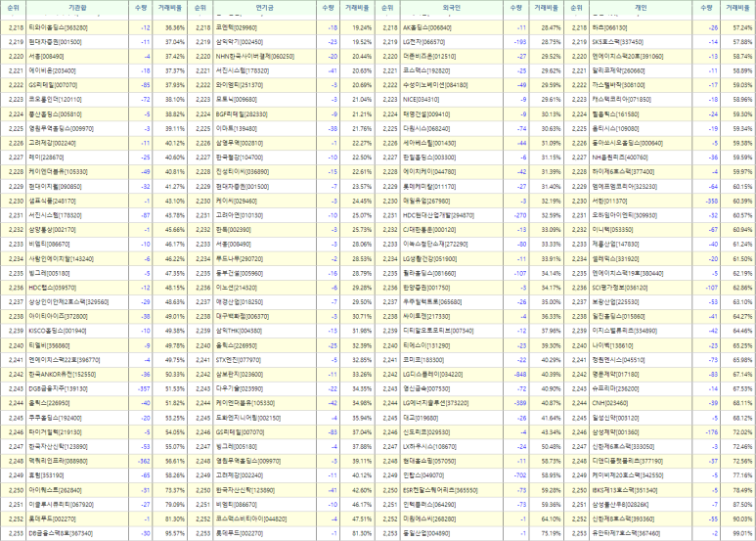
Task: Click 코오롱인더[120110] in 기관합 list
Action: pos(56,100)
